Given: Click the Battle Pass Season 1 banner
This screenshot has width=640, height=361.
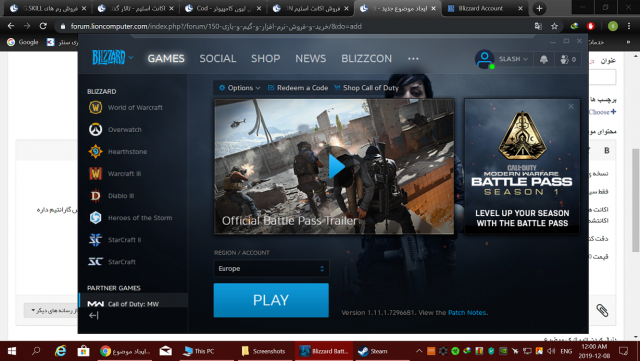Looking at the screenshot, I should 522,167.
